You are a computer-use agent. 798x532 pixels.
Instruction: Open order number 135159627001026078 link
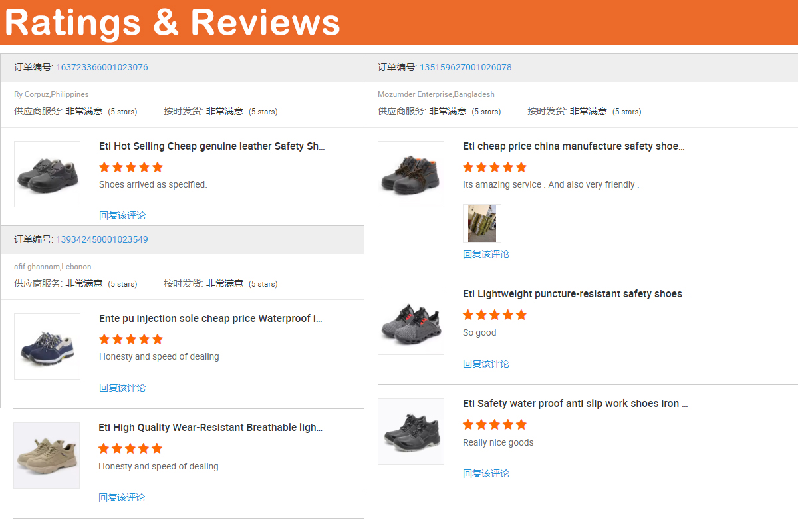465,67
